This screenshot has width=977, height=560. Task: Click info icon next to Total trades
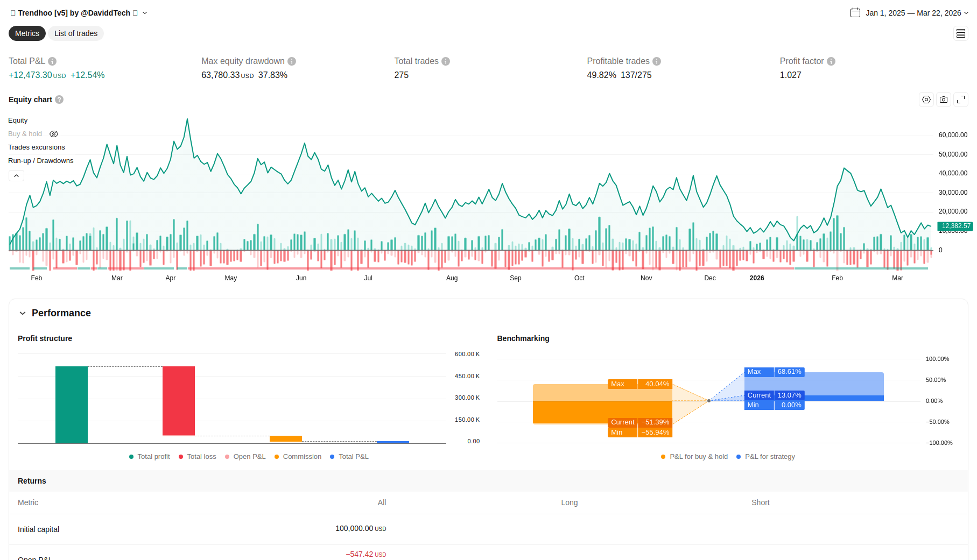(446, 61)
